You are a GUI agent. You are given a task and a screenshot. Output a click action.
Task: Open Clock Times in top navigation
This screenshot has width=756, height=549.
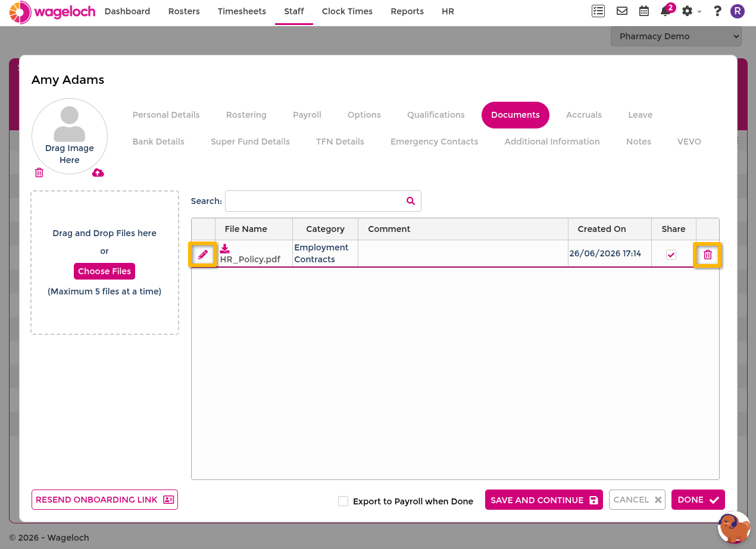click(347, 11)
